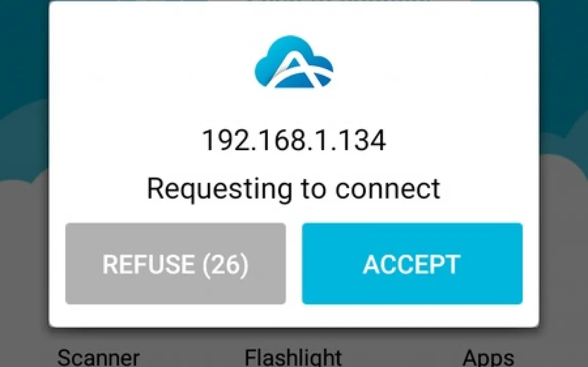Click the word ACCEPT in the blue button
588x367 pixels.
(x=411, y=264)
